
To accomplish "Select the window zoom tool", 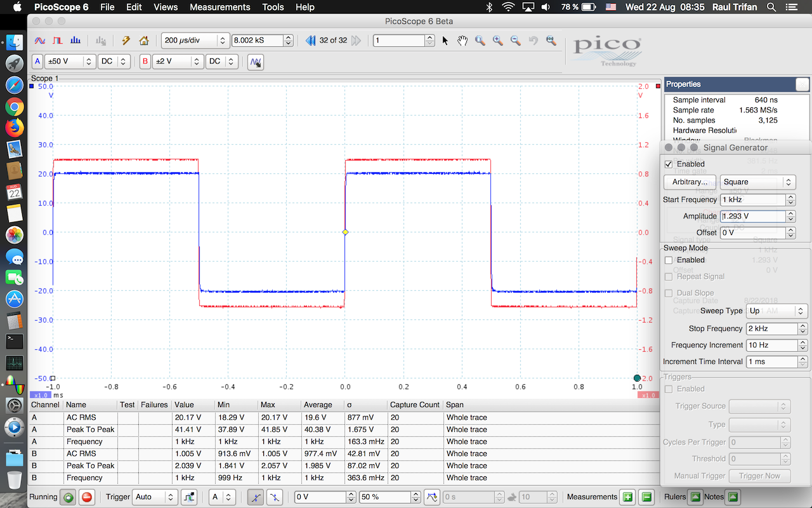I will click(480, 41).
